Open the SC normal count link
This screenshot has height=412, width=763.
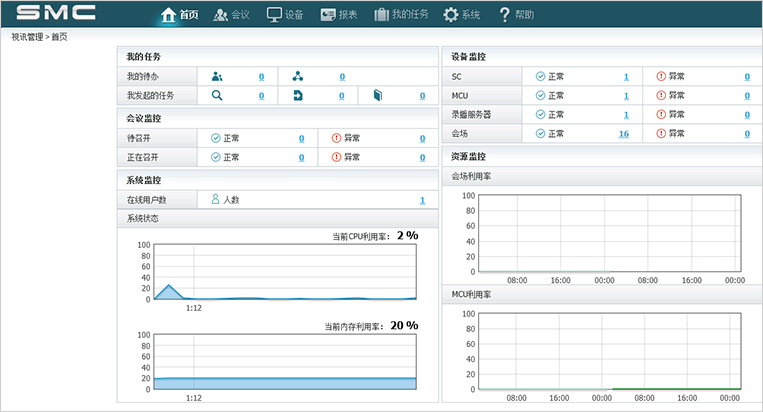(626, 77)
